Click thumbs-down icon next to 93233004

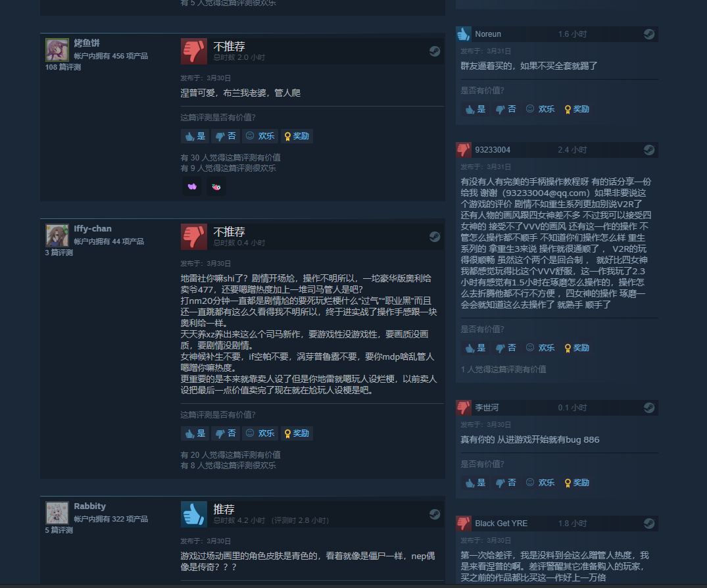463,150
